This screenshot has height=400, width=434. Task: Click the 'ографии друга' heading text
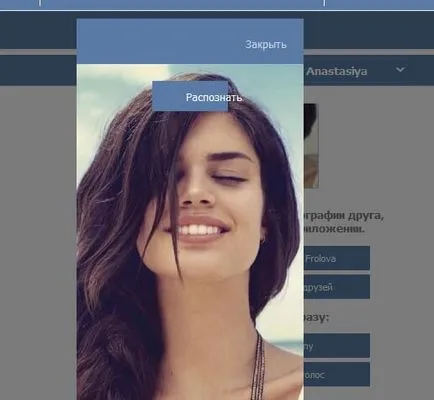(344, 216)
